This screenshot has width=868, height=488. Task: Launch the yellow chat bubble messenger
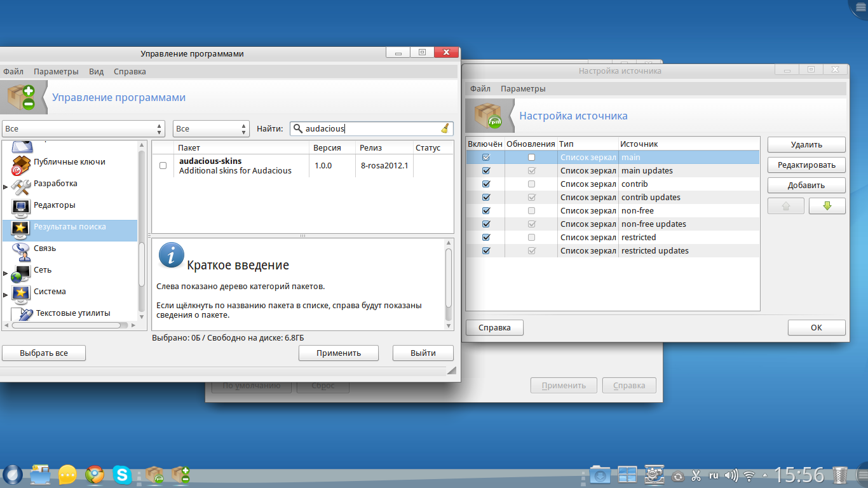pos(67,475)
